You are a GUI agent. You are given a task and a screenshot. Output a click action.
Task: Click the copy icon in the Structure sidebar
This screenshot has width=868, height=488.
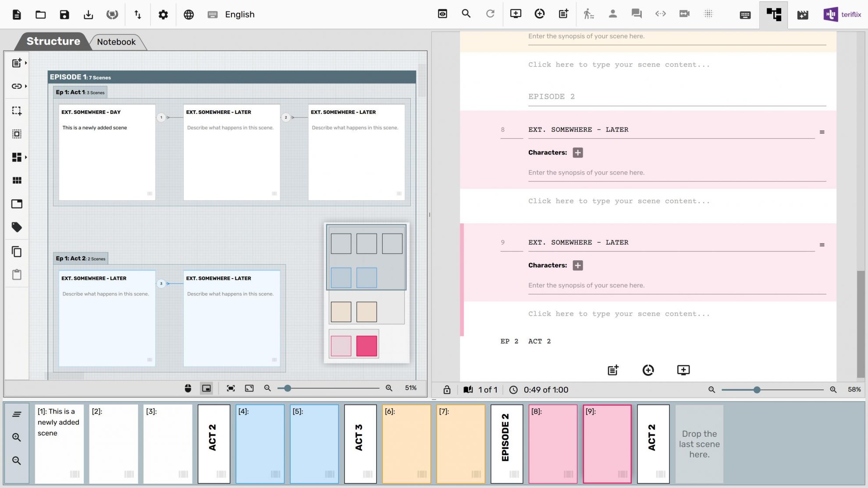17,251
